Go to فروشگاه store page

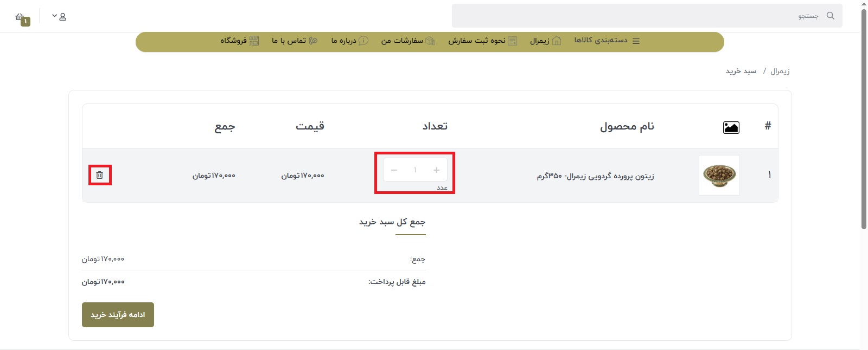click(x=239, y=41)
